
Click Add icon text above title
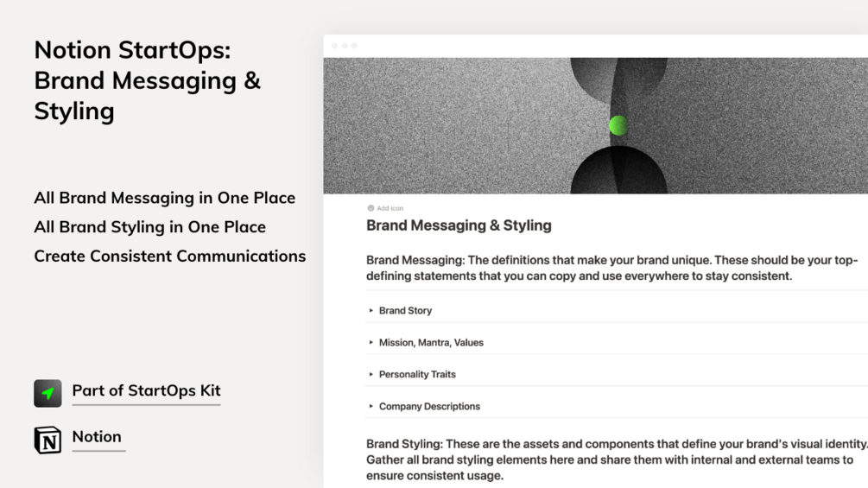coord(390,209)
